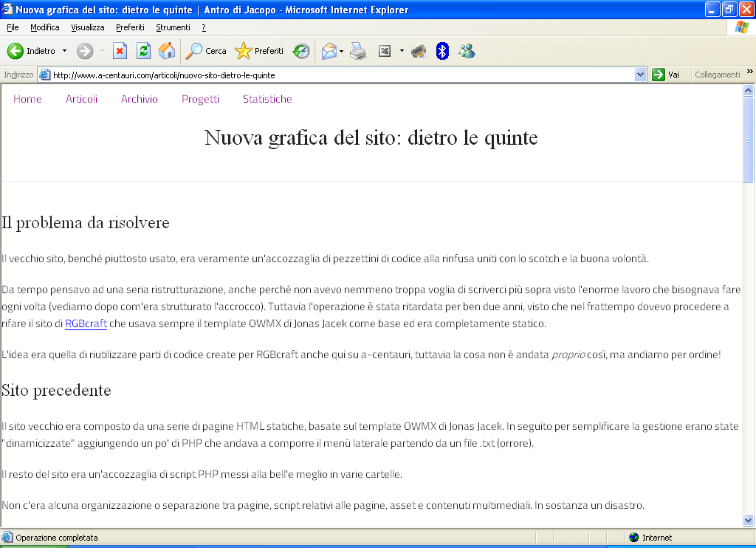Open the Messenger people icon
756x548 pixels.
click(x=467, y=51)
